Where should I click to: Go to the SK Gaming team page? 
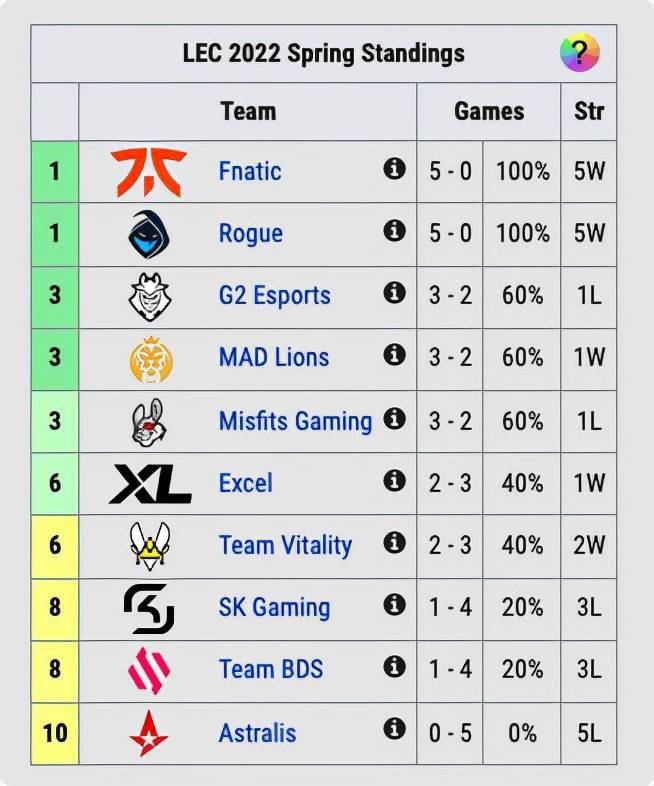coord(274,607)
